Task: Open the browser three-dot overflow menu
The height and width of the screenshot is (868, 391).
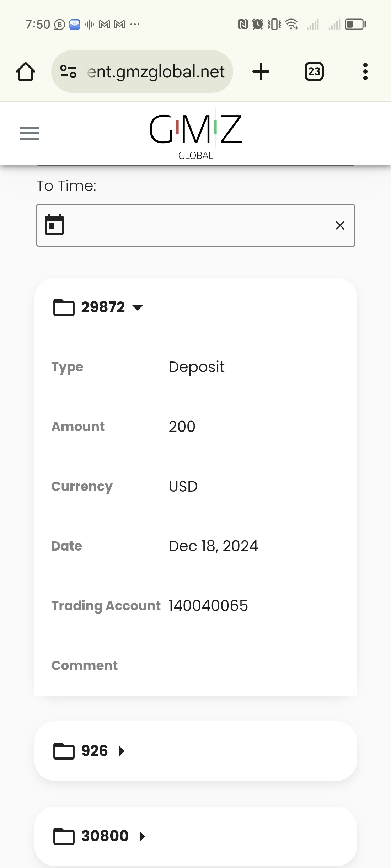Action: click(x=365, y=72)
